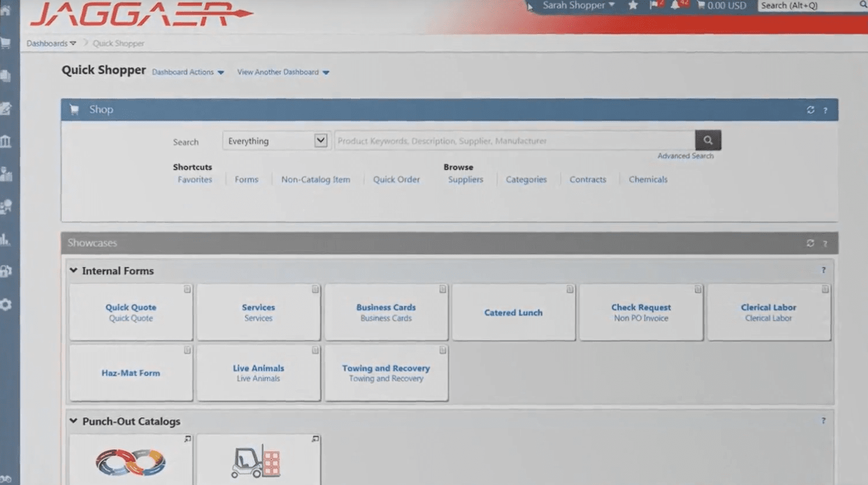Click the product keywords search field

pos(514,141)
